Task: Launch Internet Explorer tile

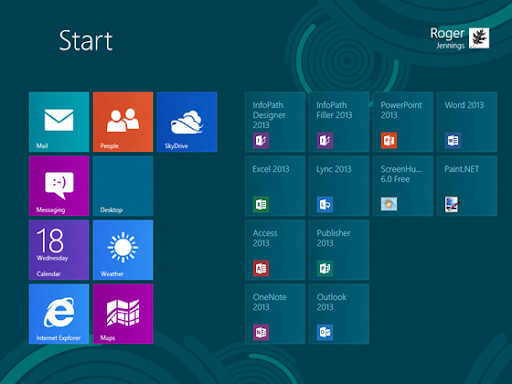Action: [x=59, y=314]
